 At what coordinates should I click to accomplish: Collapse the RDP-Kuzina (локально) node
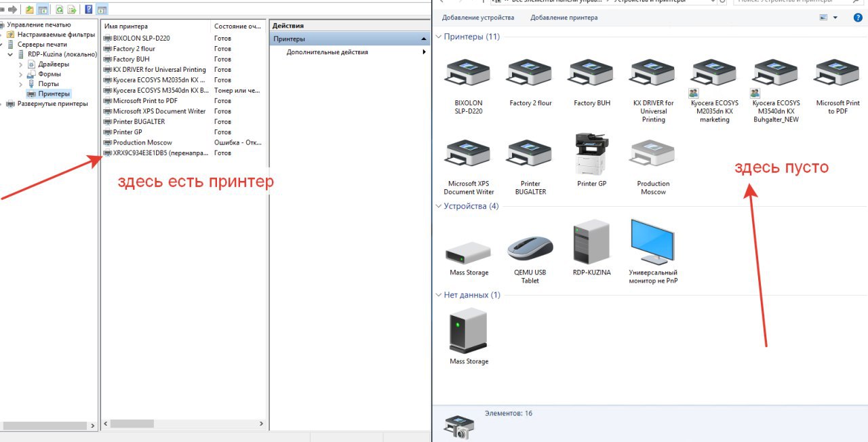(10, 54)
